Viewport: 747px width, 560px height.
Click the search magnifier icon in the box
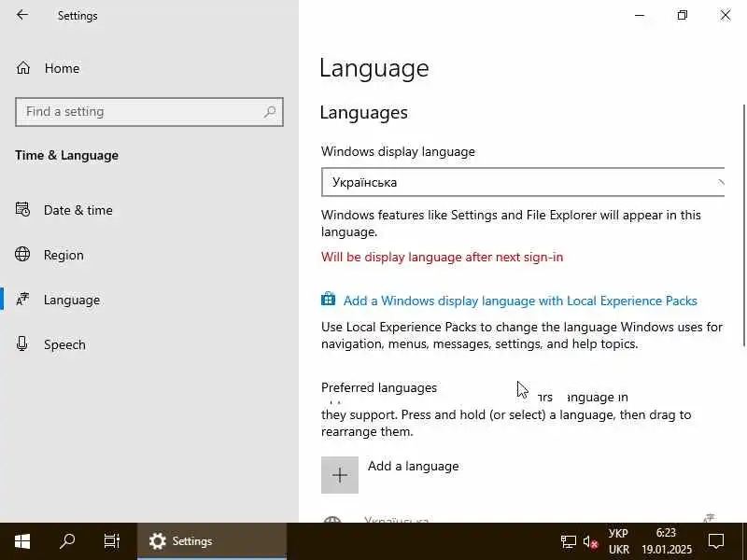pos(270,112)
